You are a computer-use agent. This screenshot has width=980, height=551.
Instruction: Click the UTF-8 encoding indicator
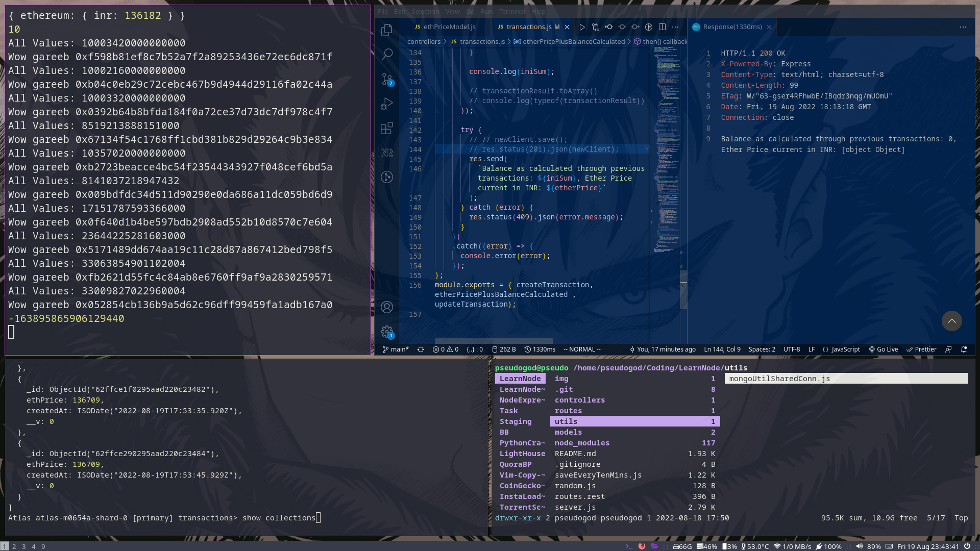792,349
